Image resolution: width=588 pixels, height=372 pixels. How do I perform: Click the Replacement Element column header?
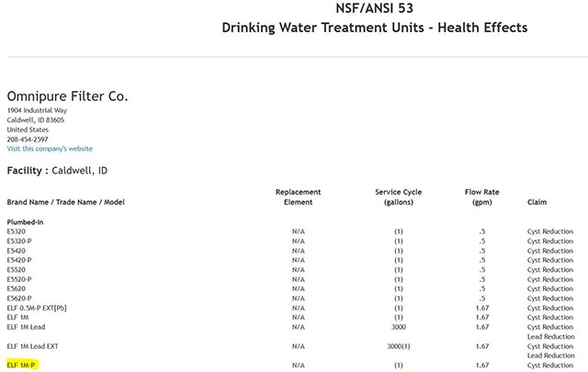pyautogui.click(x=298, y=196)
